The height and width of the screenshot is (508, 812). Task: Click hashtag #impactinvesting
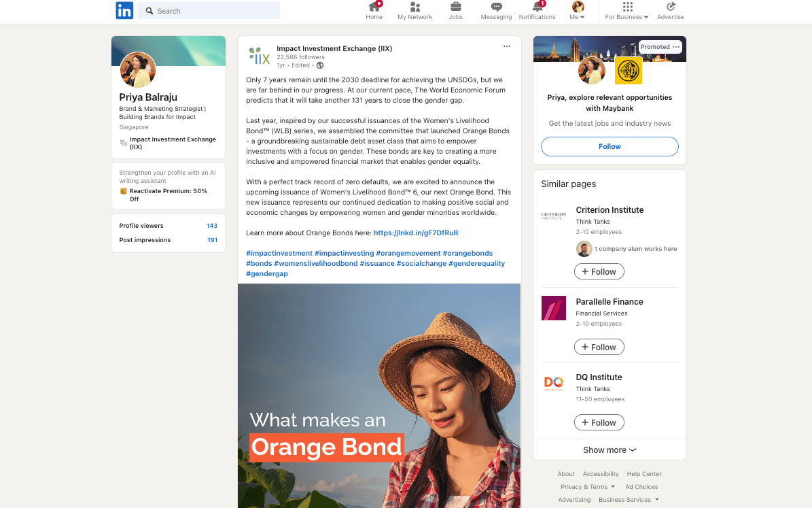[x=345, y=254]
